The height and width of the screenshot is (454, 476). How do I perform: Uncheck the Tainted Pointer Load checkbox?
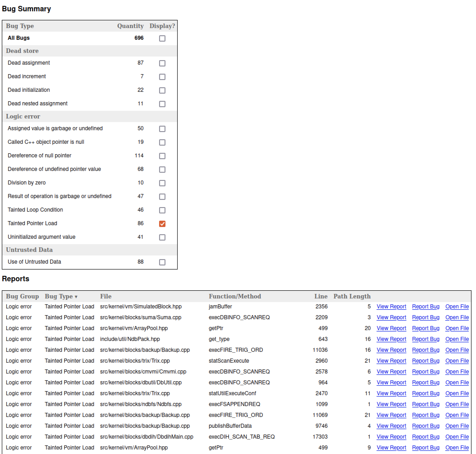tap(162, 224)
